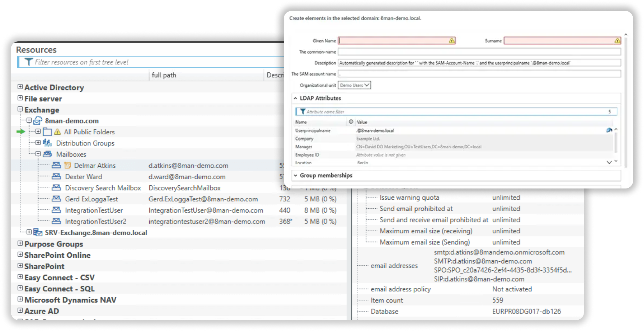Screen dimensions: 644x331
Task: Click the mailbox icon for Dexter Ward
Action: (56, 176)
